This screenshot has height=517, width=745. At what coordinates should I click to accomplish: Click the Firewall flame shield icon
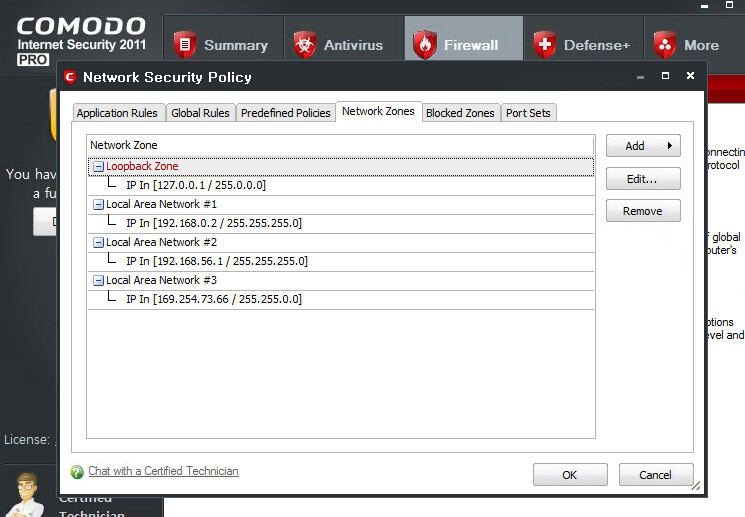coord(425,45)
